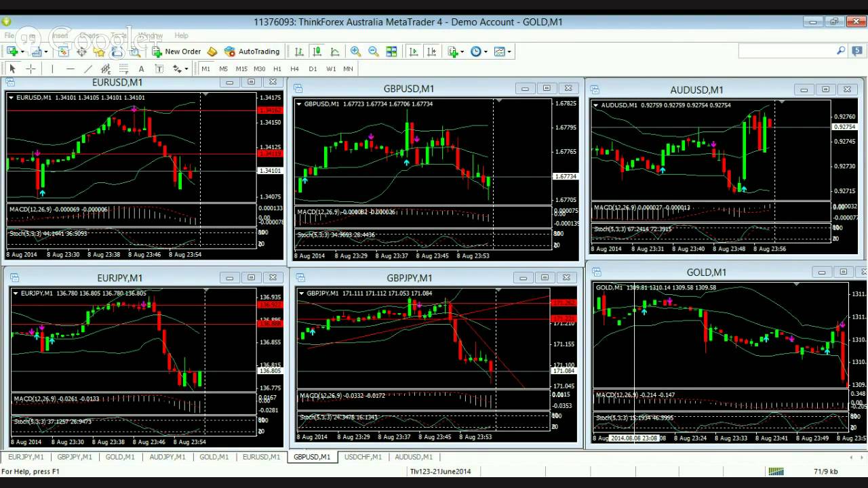Switch to the USDCHF,M1 tab

click(363, 457)
